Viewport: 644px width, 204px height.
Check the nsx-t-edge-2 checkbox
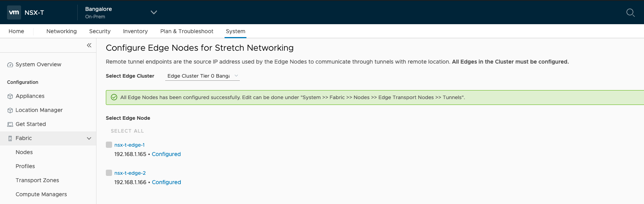click(109, 173)
